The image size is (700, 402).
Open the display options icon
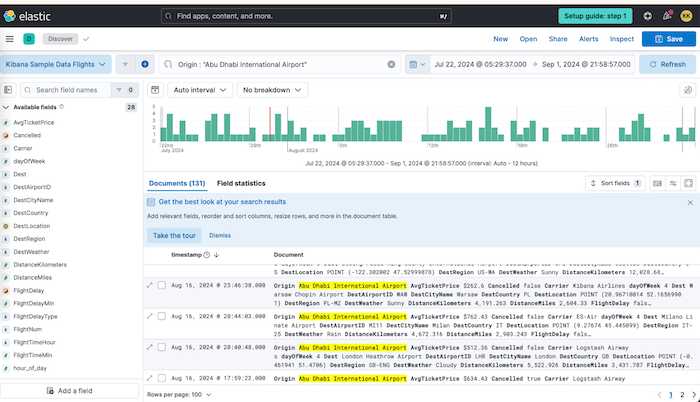point(673,183)
